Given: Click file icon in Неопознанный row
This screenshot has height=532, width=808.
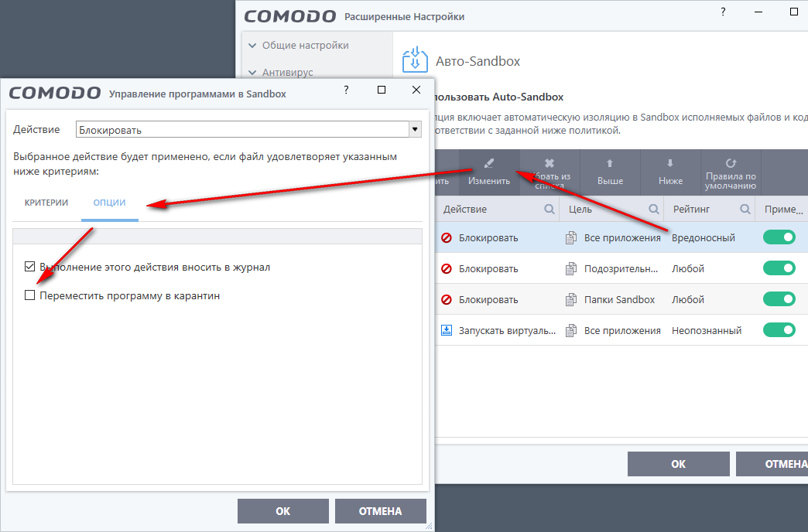Looking at the screenshot, I should click(571, 330).
